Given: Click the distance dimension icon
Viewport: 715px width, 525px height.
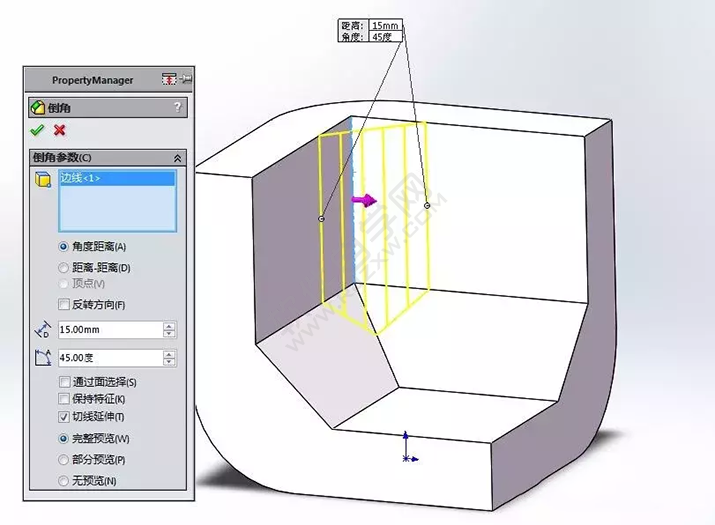Looking at the screenshot, I should point(43,330).
